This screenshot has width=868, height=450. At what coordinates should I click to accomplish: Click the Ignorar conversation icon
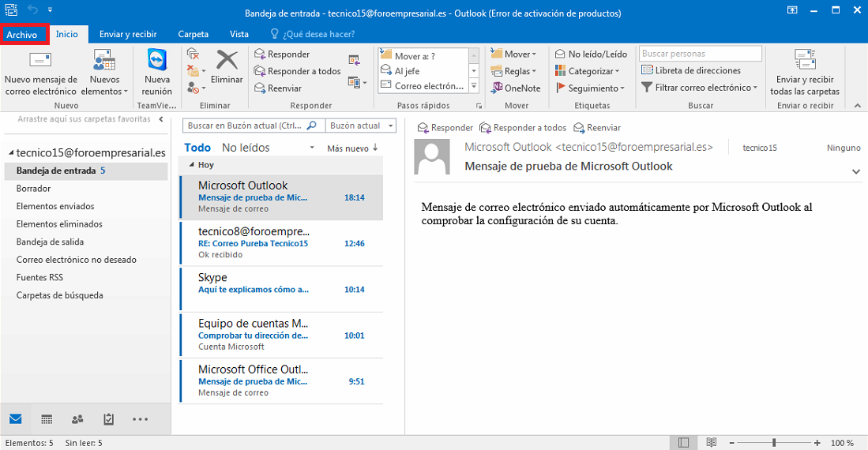click(193, 54)
